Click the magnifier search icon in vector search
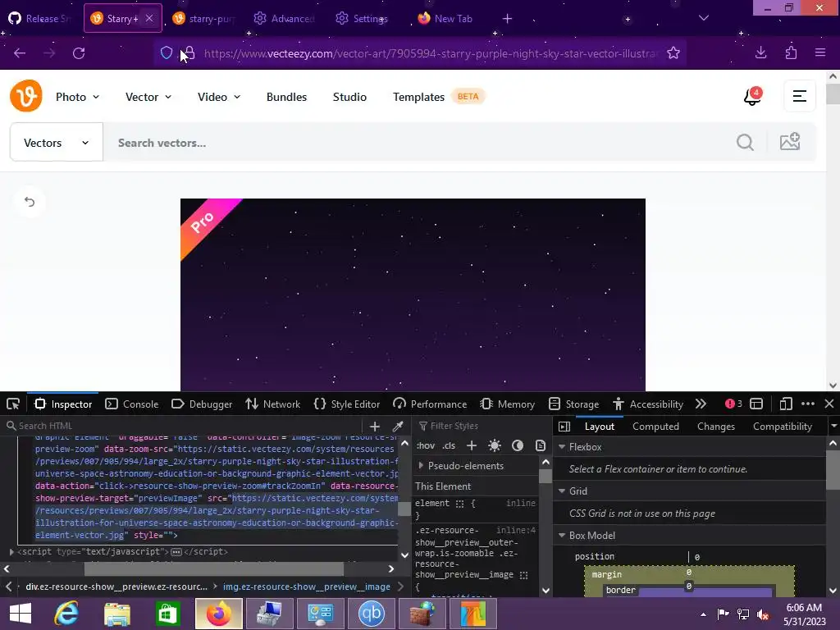This screenshot has width=840, height=630. 745,143
